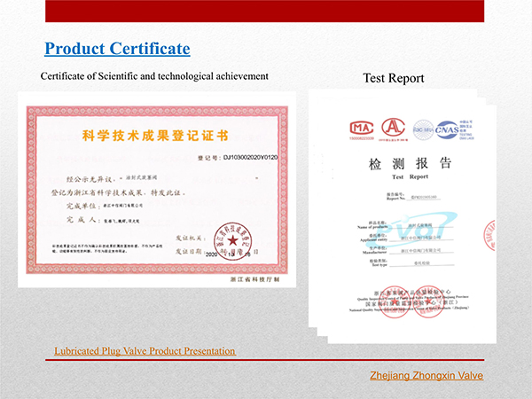
Task: Open Lubricated Plug Valve Product Presentation link
Action: (145, 351)
